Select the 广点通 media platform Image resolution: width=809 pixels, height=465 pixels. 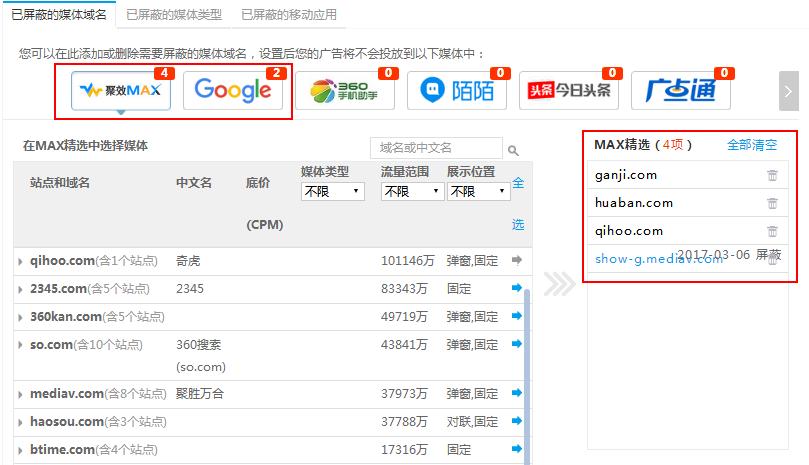click(x=681, y=91)
